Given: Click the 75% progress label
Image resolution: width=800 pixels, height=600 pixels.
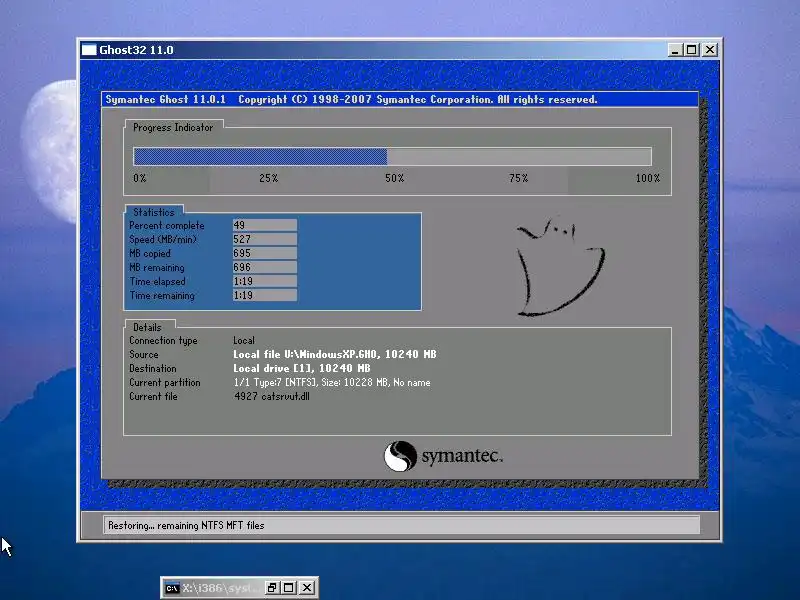Looking at the screenshot, I should pos(518,178).
